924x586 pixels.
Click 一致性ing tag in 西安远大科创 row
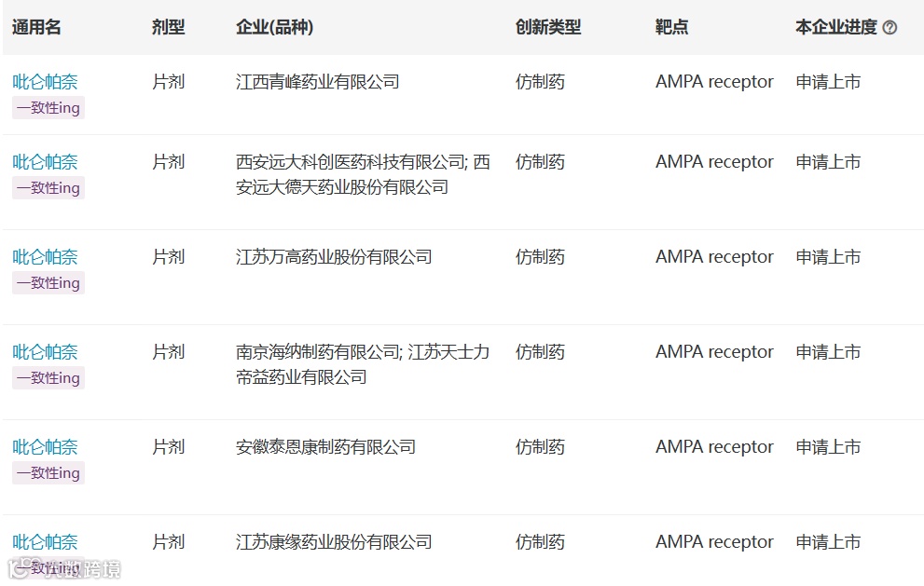coord(48,188)
